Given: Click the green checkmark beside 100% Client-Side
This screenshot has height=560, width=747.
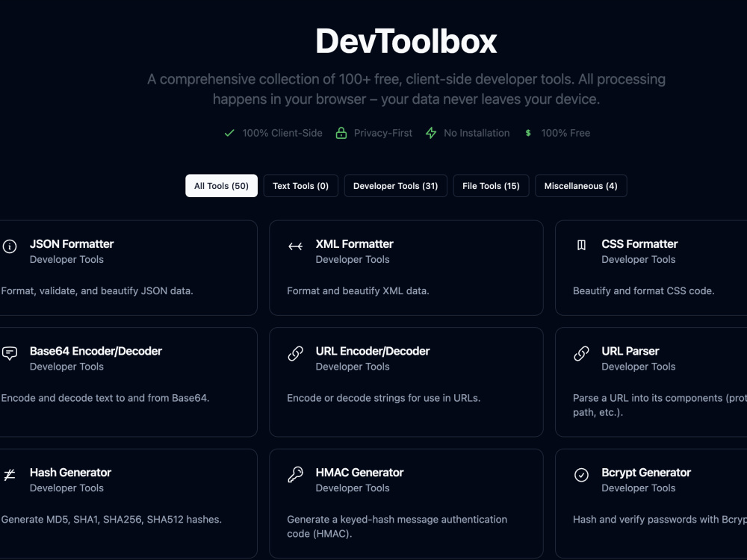Looking at the screenshot, I should (229, 133).
